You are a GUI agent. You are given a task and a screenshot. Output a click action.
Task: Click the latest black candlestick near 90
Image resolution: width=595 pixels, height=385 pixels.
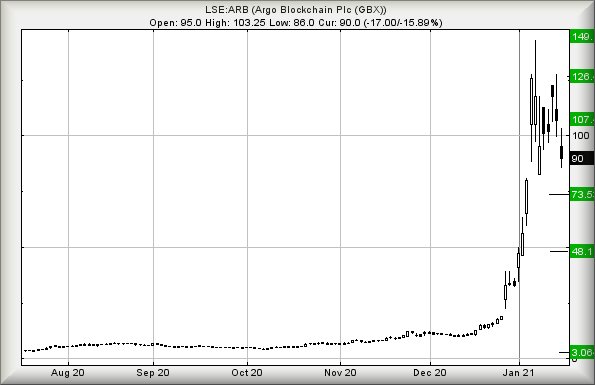562,152
